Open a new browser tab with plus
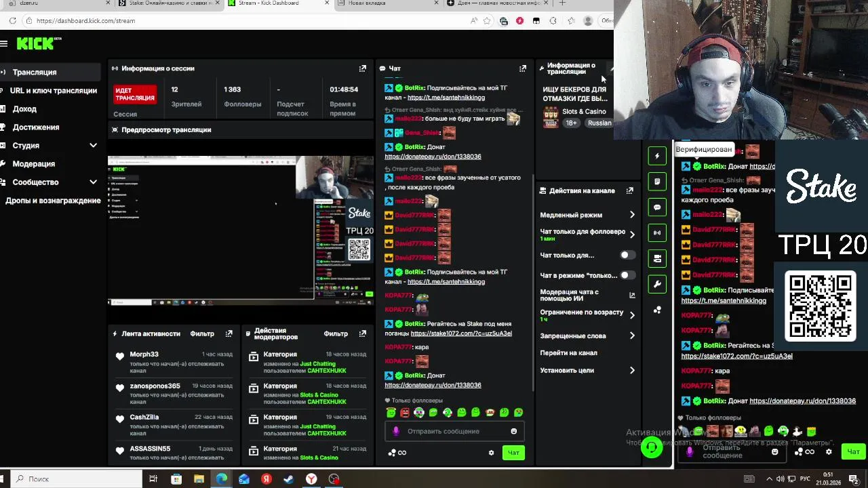The width and height of the screenshot is (868, 488). coord(562,3)
